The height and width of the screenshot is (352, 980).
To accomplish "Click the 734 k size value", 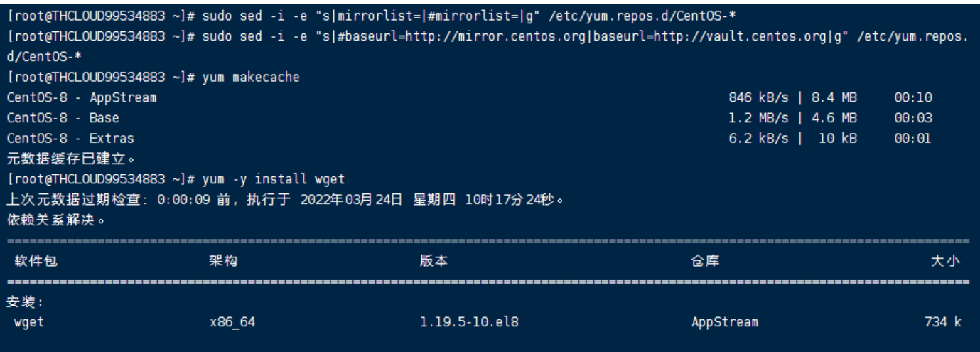I will click(946, 324).
